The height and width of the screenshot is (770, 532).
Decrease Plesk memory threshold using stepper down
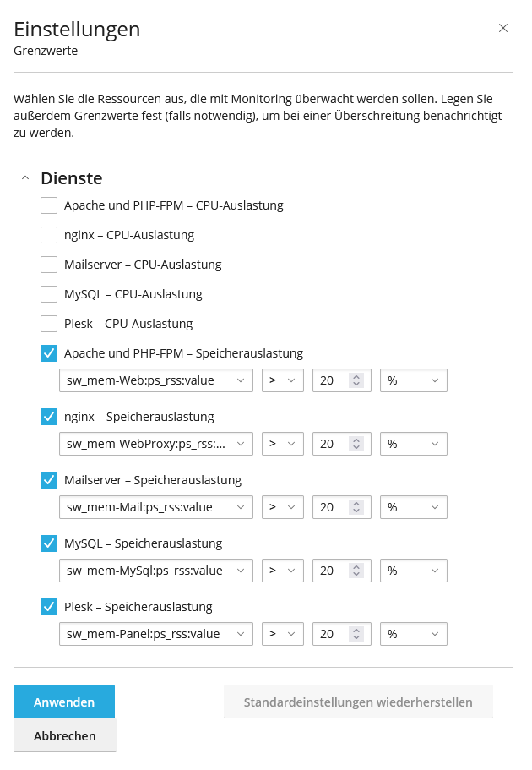356,638
